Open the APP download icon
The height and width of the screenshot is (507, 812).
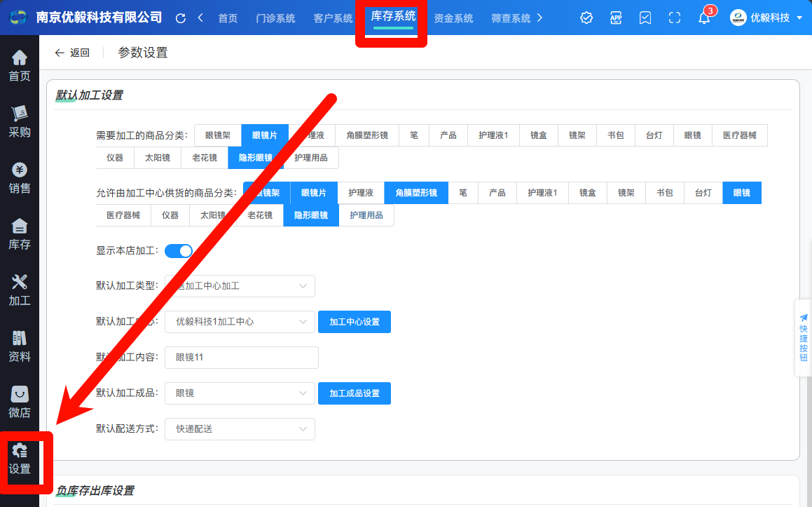pos(616,18)
